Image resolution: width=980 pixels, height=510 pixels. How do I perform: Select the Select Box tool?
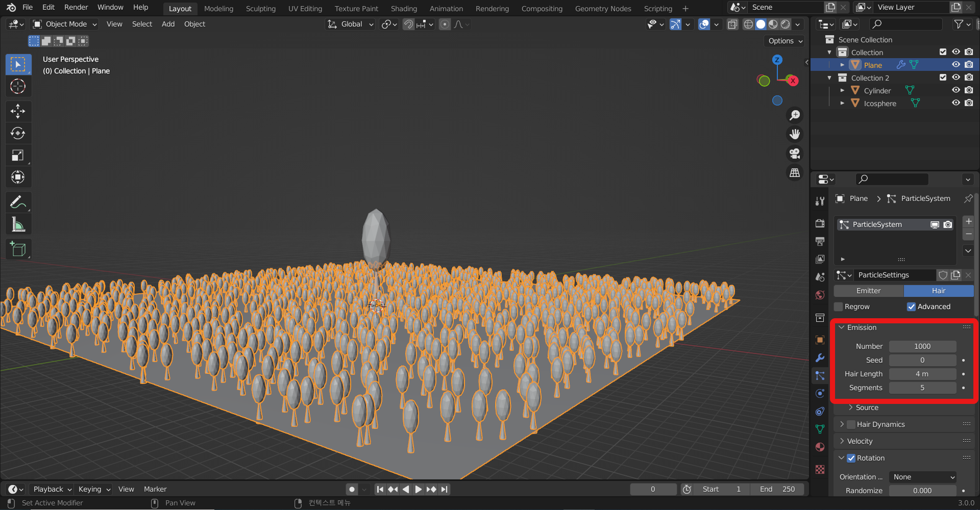click(x=18, y=65)
